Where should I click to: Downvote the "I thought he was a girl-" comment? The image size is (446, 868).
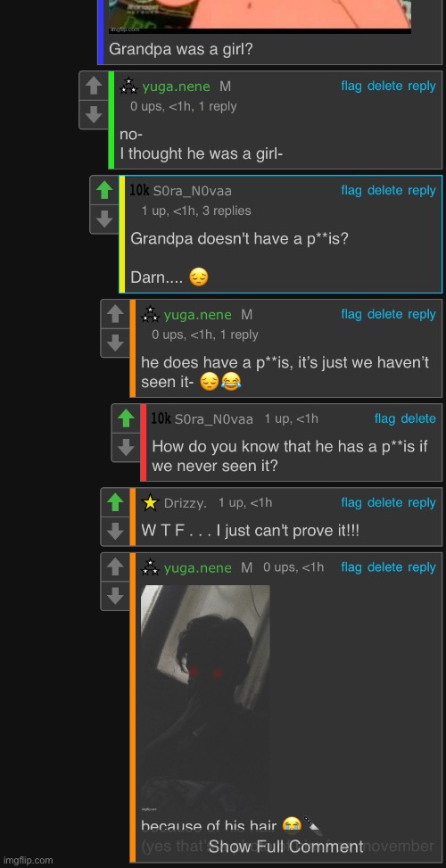pos(94,114)
